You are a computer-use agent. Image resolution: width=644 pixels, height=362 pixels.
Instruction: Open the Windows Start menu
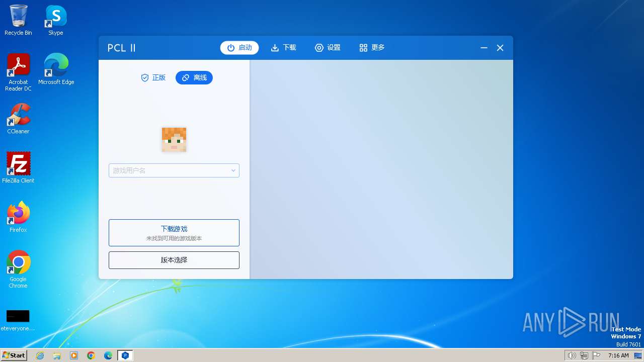[x=14, y=355]
